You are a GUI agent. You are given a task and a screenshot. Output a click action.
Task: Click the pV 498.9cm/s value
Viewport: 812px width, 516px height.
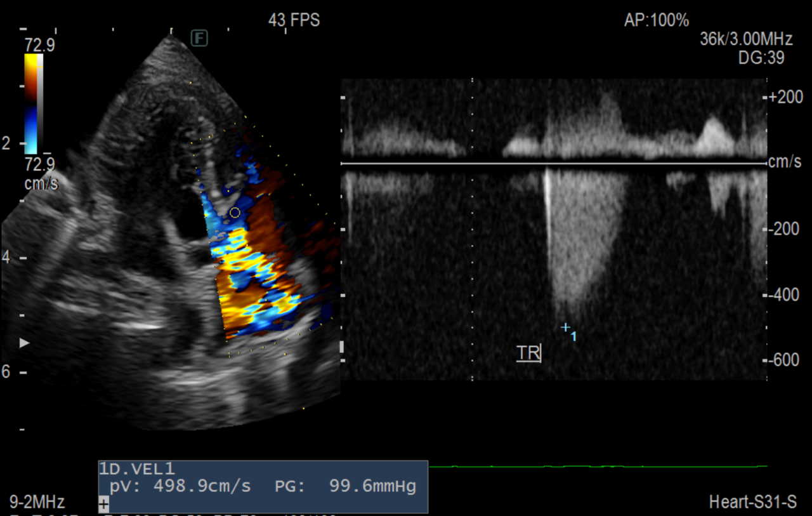click(x=180, y=487)
